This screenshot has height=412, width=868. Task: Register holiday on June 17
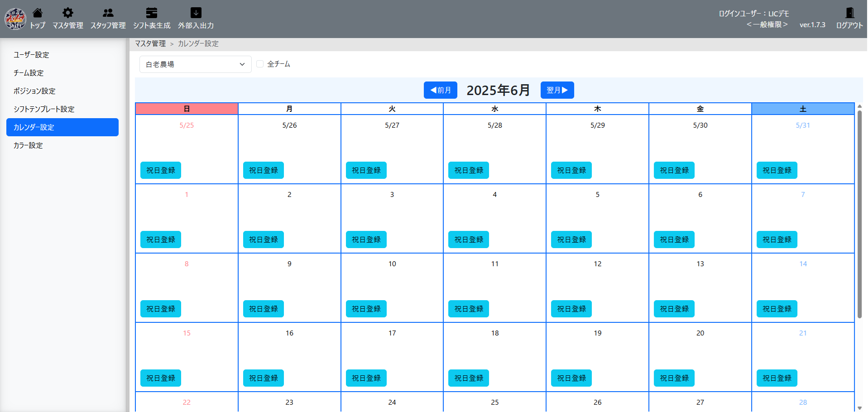click(x=366, y=378)
